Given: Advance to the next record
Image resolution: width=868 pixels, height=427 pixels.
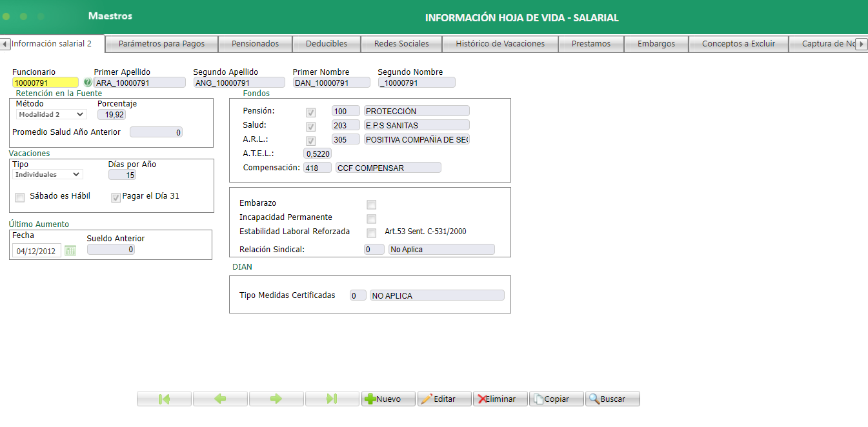Looking at the screenshot, I should tap(276, 398).
